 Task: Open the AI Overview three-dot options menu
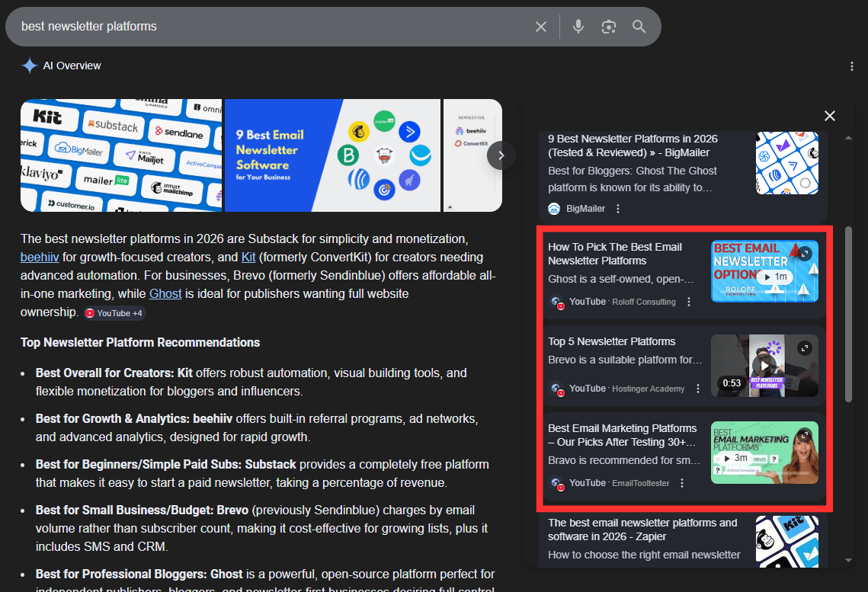(x=851, y=66)
